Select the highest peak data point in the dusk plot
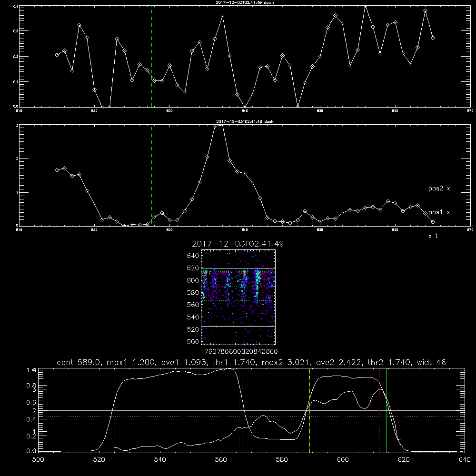Image resolution: width=476 pixels, height=476 pixels. pyautogui.click(x=222, y=125)
